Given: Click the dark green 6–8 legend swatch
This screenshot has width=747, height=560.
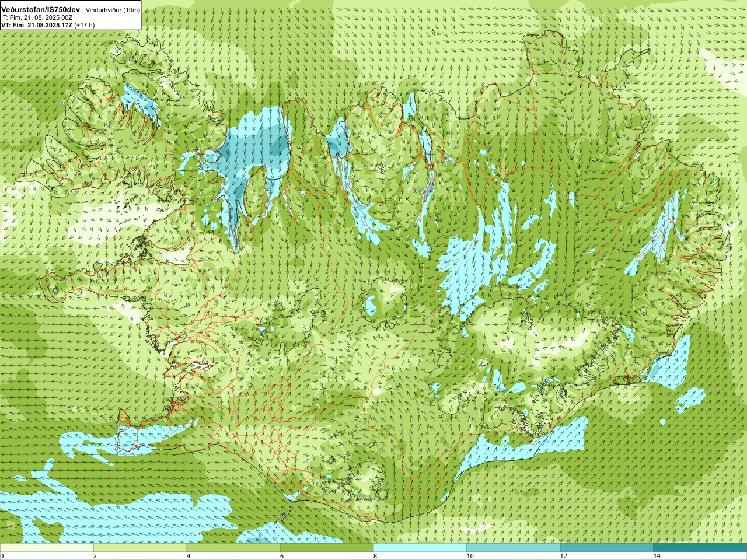Looking at the screenshot, I should (x=327, y=548).
